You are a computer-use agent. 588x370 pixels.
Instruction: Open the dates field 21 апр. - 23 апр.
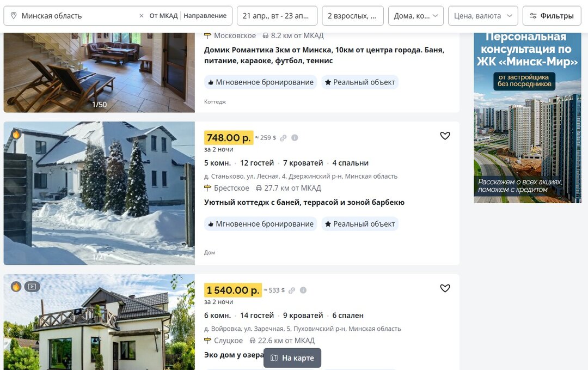coord(277,16)
